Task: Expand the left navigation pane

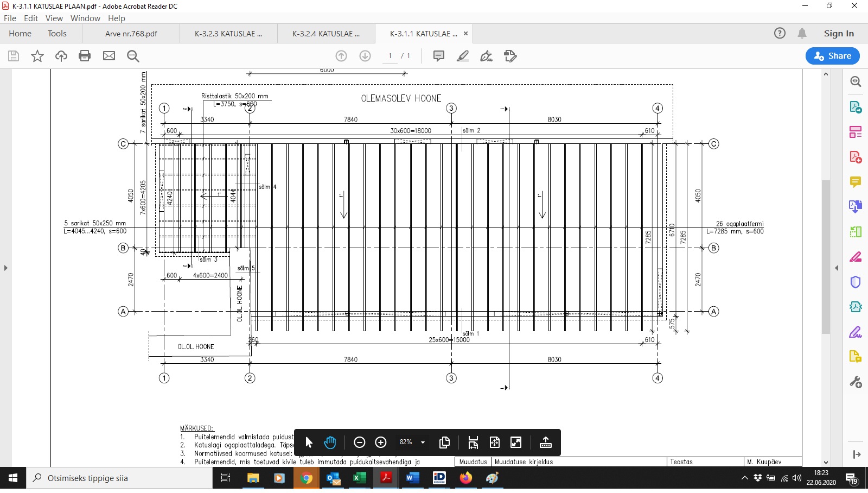Action: tap(6, 268)
